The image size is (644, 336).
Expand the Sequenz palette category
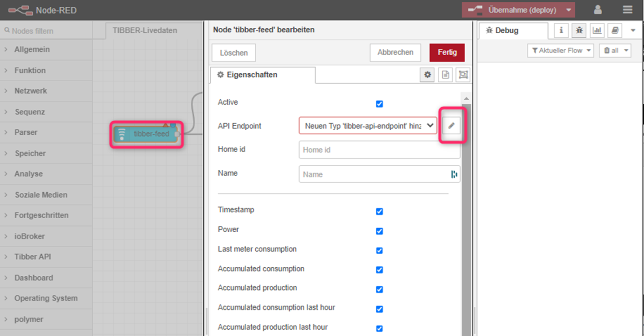(46, 112)
